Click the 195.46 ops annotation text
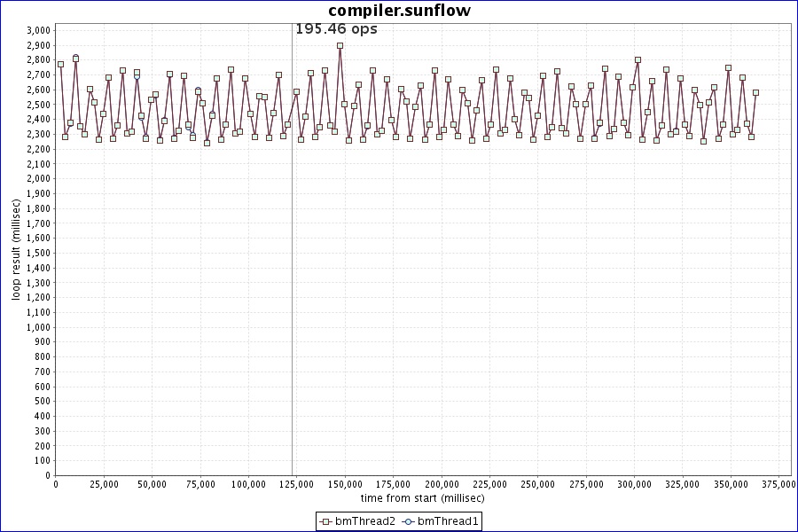 tap(336, 29)
